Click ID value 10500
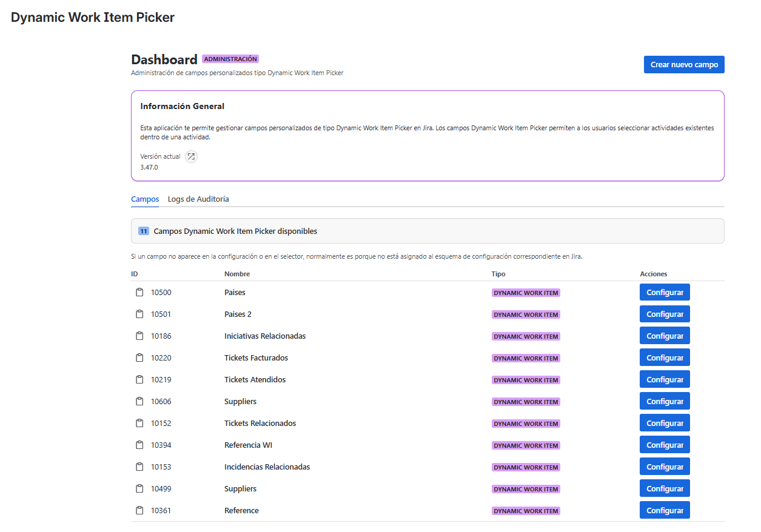 (161, 293)
